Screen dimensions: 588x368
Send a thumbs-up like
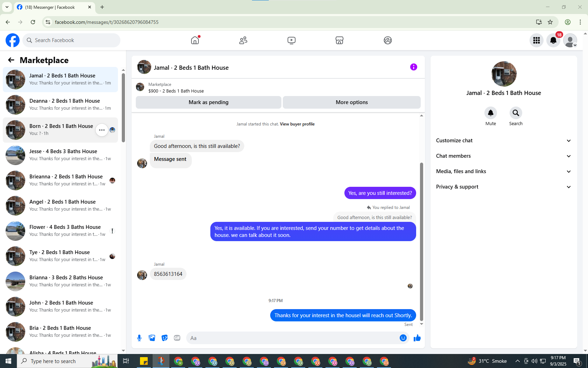[x=417, y=338]
